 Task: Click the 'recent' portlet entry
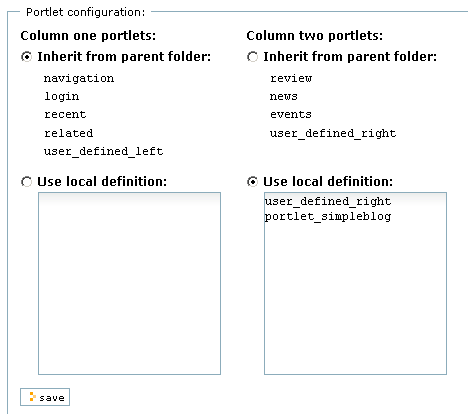click(65, 115)
